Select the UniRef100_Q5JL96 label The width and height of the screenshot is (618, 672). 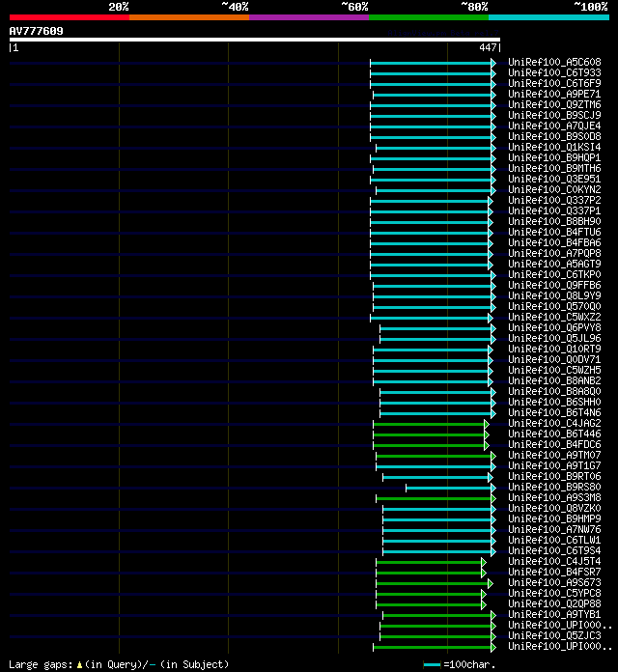[x=554, y=338]
